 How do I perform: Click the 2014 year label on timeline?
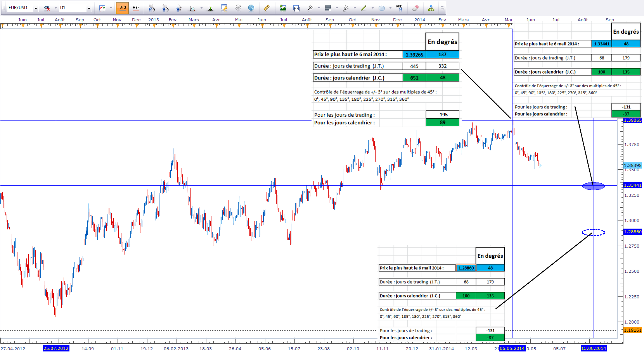tap(420, 20)
